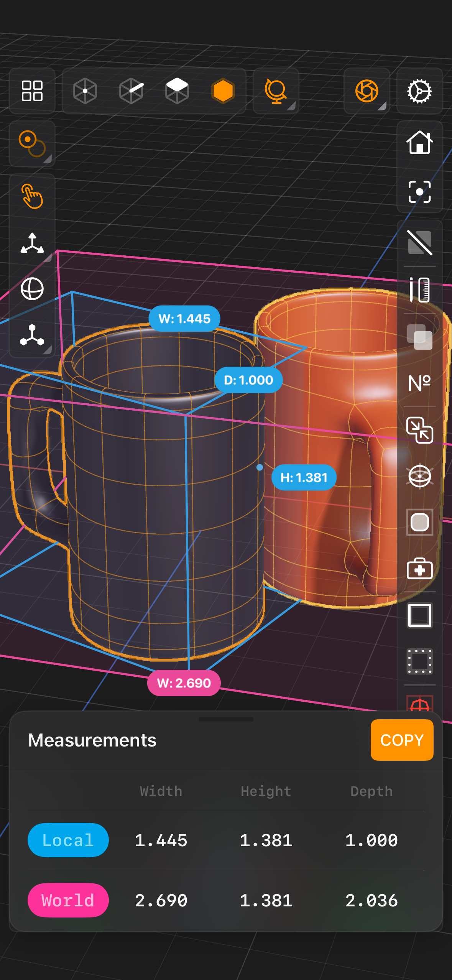Tap Local width value 1.445
Viewport: 452px width, 980px height.
[x=161, y=840]
